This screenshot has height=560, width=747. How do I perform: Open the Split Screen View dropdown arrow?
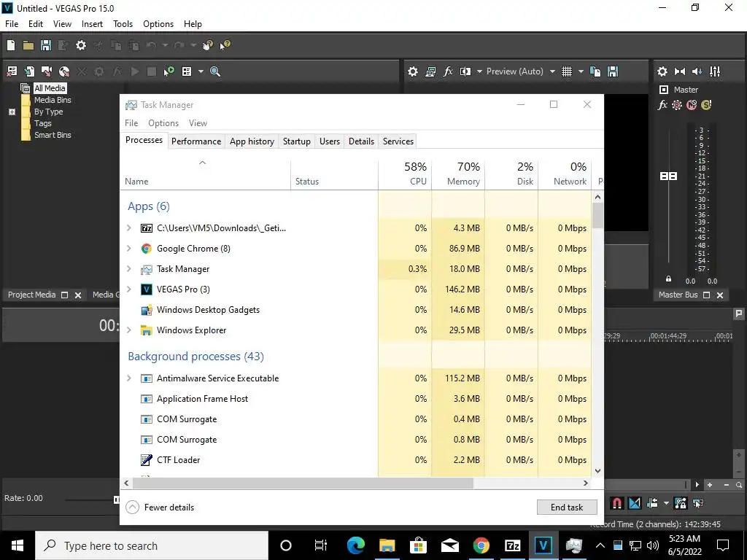pos(479,71)
